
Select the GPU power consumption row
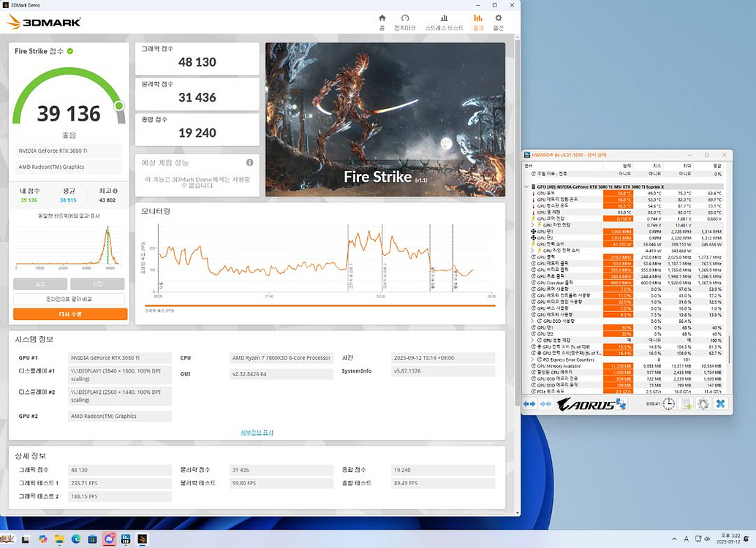tap(627, 244)
